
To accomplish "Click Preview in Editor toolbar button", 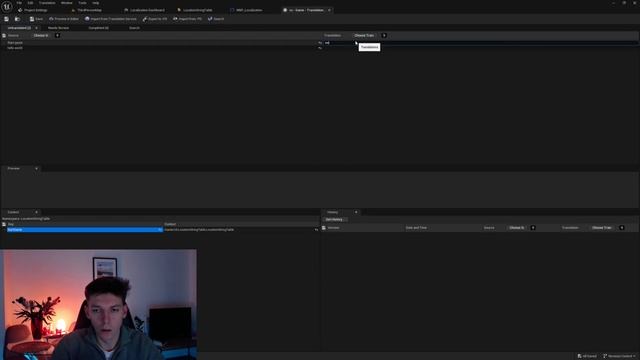I will coord(64,19).
